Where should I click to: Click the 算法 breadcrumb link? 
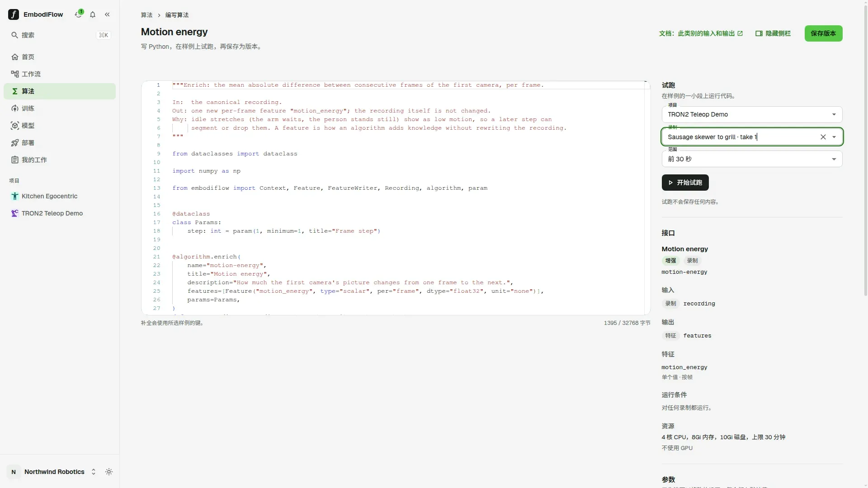146,15
